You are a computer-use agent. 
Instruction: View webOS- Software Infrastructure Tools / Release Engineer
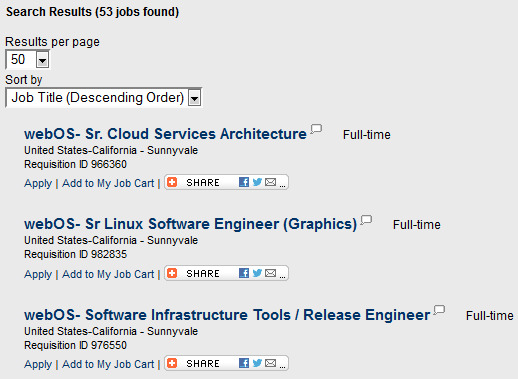click(x=227, y=315)
